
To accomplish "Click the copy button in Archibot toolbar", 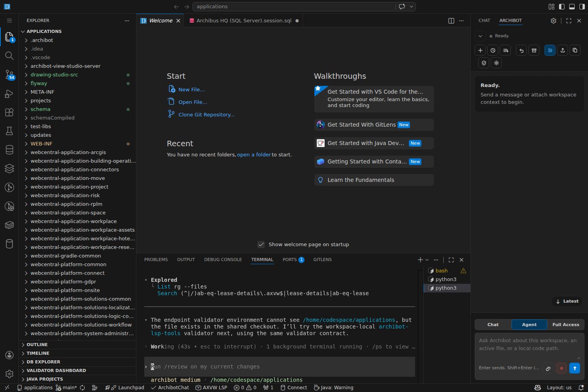I will pos(575,50).
